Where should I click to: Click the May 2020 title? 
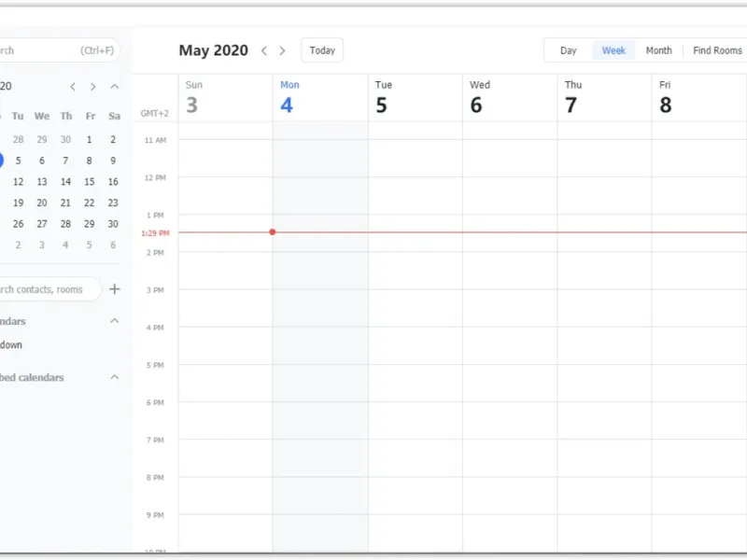coord(214,50)
